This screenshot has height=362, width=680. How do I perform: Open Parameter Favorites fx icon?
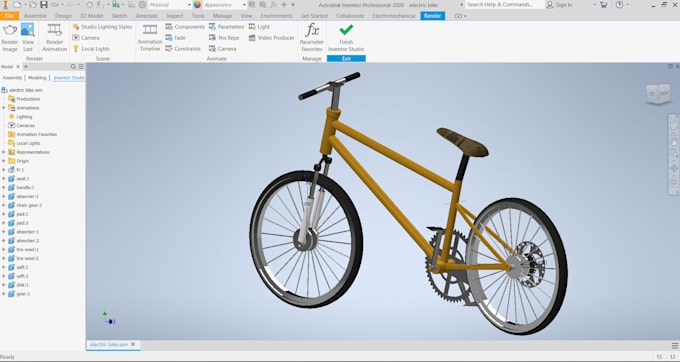312,30
